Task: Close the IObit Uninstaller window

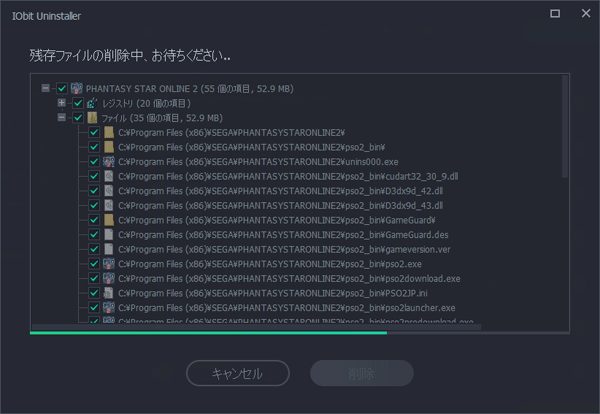Action: [586, 13]
